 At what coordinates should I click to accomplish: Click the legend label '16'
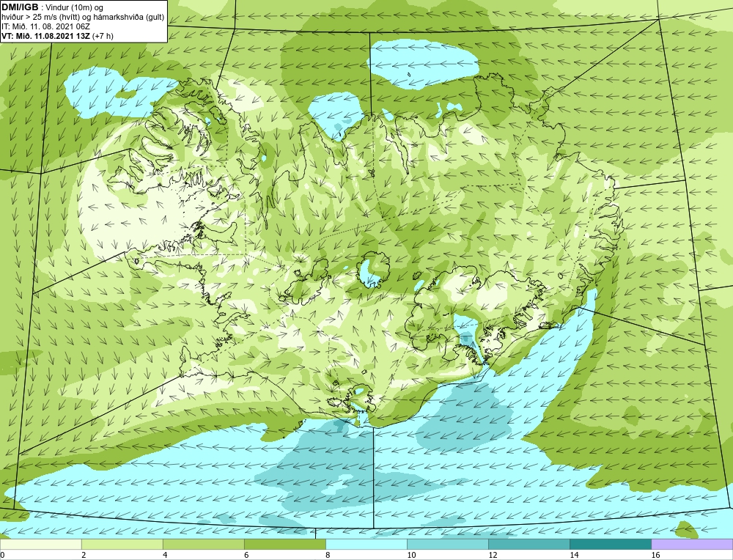(x=655, y=555)
